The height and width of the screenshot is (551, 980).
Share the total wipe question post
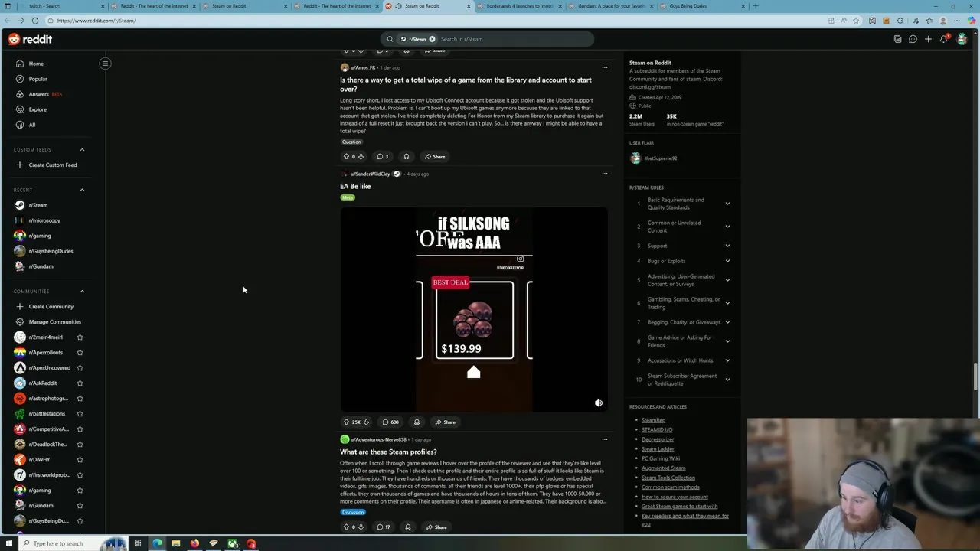point(435,156)
